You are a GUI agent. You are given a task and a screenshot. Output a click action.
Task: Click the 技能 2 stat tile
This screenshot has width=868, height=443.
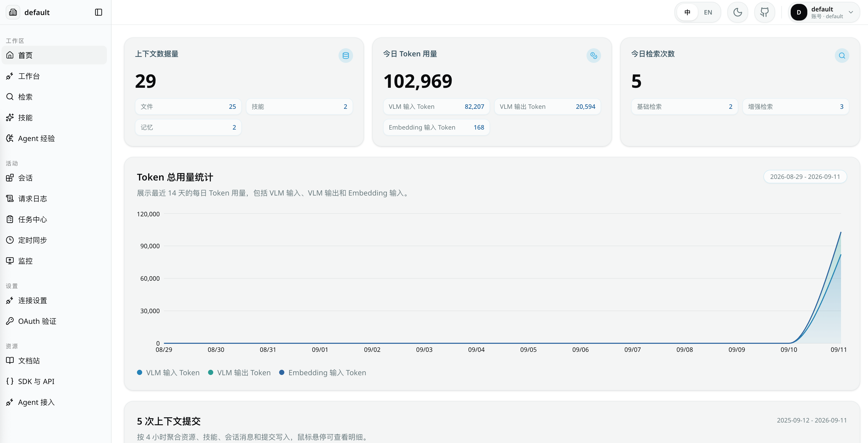coord(299,107)
